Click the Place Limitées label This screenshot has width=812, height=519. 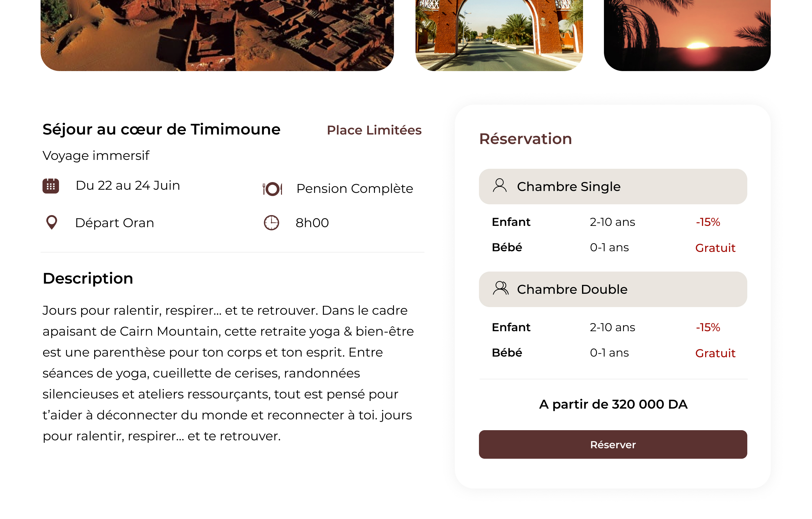point(374,130)
